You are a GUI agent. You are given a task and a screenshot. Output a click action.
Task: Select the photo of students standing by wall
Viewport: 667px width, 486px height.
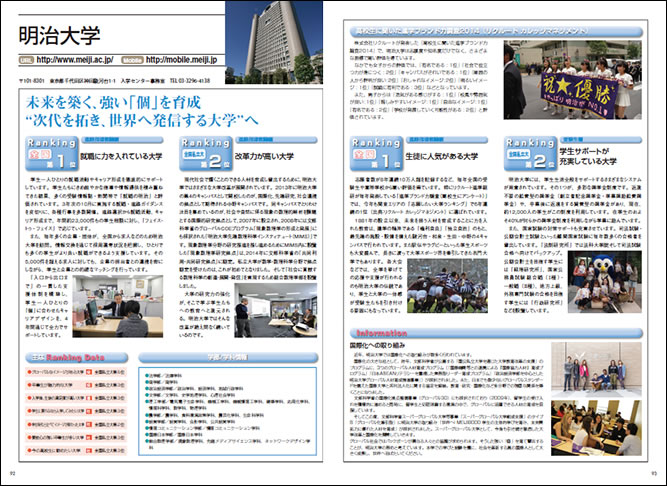596,369
